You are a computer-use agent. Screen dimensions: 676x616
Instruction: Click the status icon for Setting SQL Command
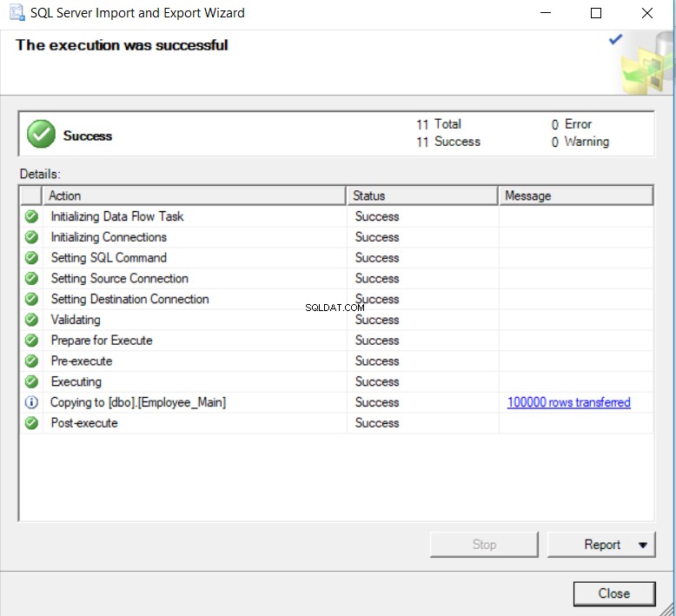[31, 258]
